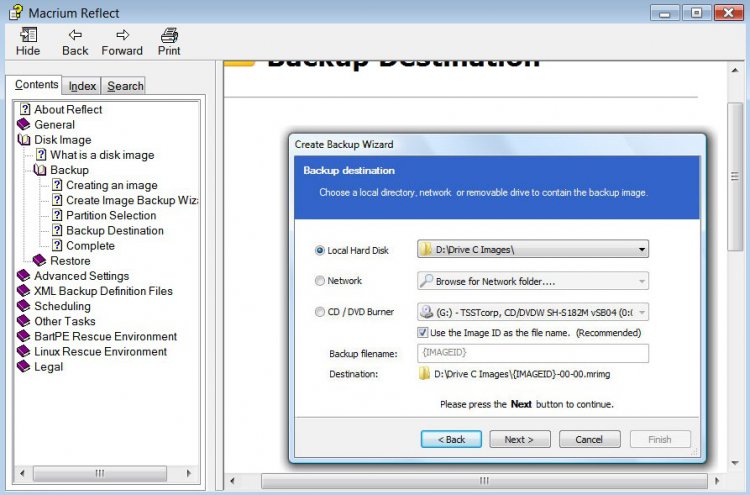
Task: Click the content pane vertical scrollbar thumb
Action: [x=734, y=176]
